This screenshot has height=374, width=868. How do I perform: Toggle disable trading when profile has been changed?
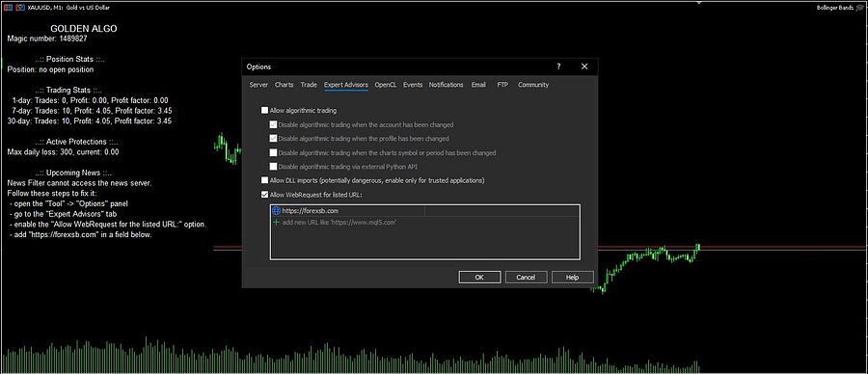point(274,138)
